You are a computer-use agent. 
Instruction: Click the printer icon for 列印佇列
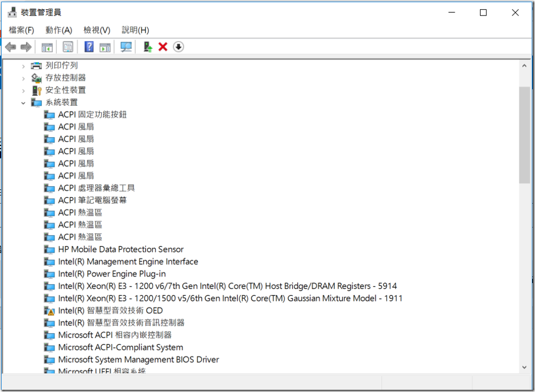point(36,66)
